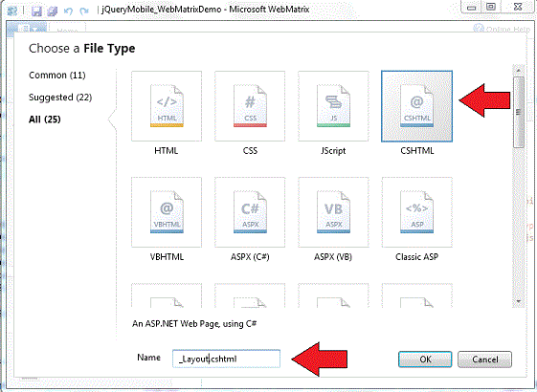The height and width of the screenshot is (392, 537).
Task: Click the 'An ASP.NET Web Page, using C#' description
Action: click(194, 323)
